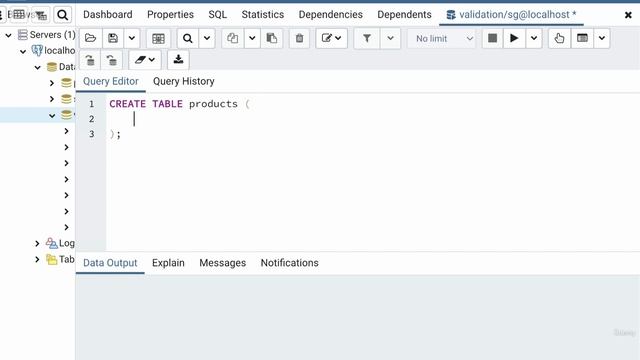
Task: Switch to the Dependencies tab
Action: coord(331,15)
